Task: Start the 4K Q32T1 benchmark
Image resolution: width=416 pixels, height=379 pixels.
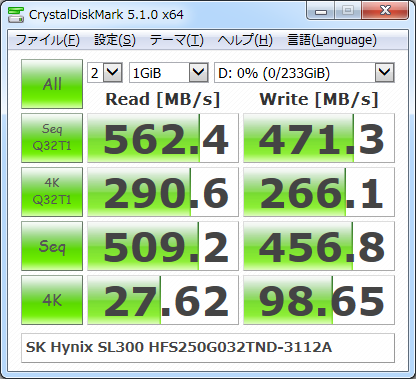Action: (x=52, y=192)
